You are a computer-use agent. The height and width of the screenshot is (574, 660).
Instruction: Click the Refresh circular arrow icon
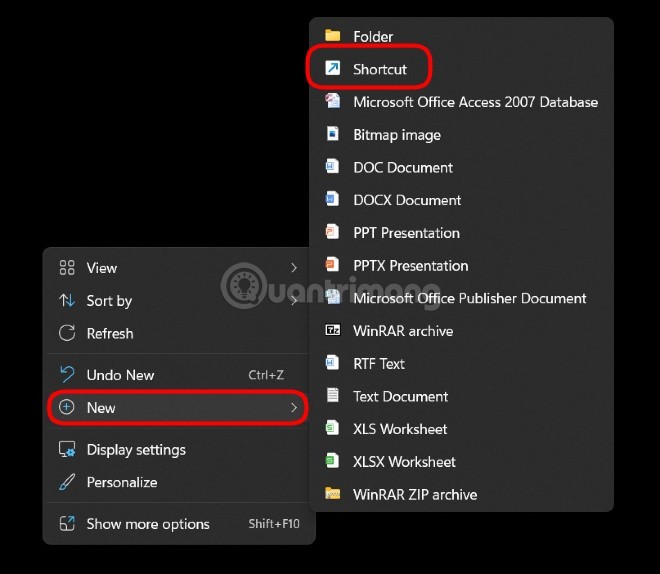tap(67, 333)
